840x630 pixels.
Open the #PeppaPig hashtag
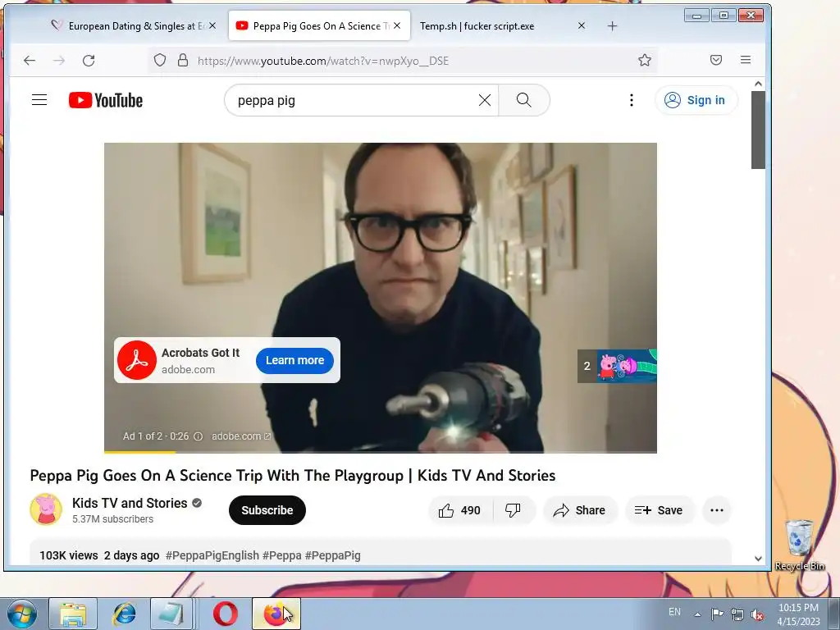[333, 555]
